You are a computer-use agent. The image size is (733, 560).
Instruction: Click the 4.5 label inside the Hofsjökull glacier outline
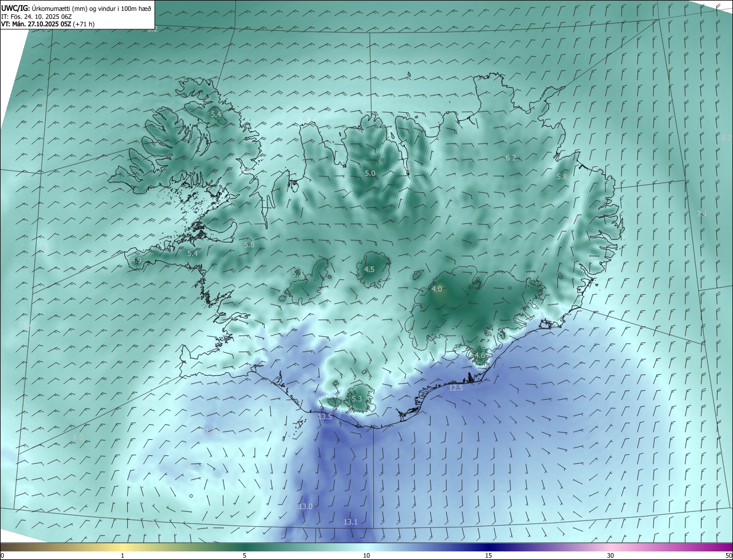click(369, 269)
